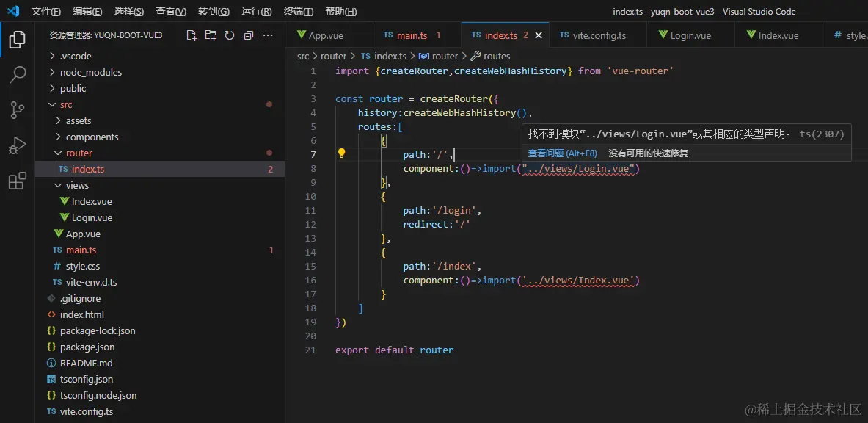Open index.html from the file tree
The image size is (868, 423).
(x=160, y=314)
